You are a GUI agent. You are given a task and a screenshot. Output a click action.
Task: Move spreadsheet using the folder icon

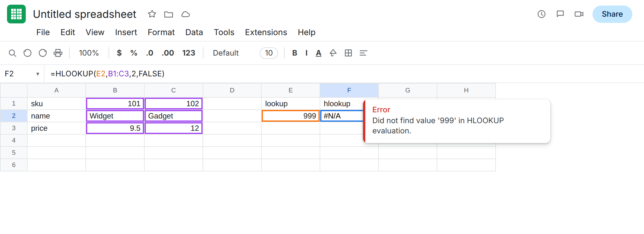(x=169, y=14)
